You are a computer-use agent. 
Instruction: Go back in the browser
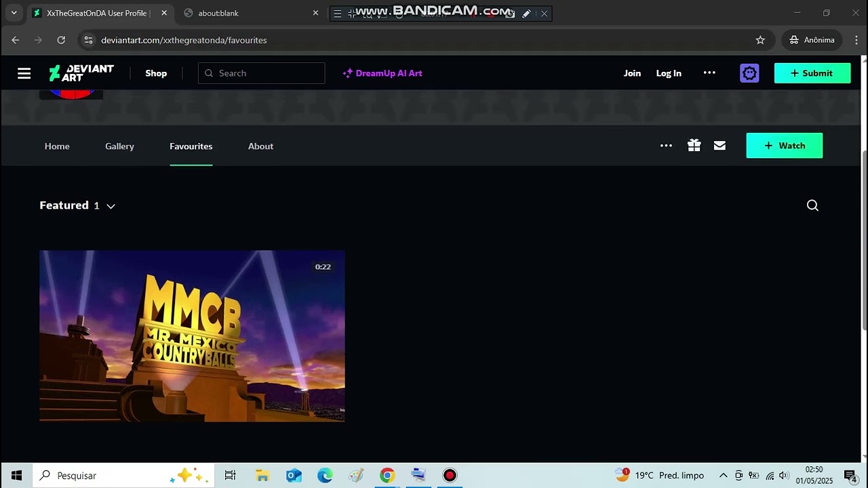[x=16, y=40]
